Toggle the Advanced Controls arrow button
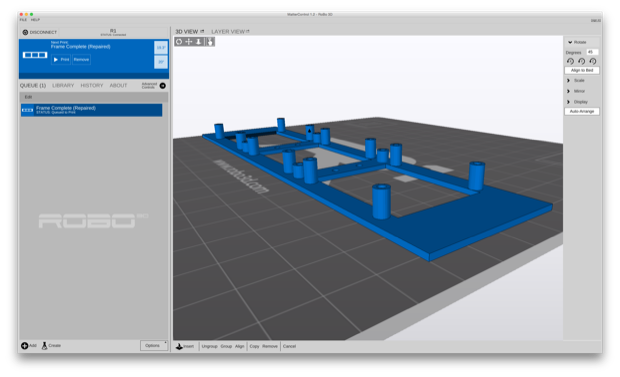 coord(163,85)
